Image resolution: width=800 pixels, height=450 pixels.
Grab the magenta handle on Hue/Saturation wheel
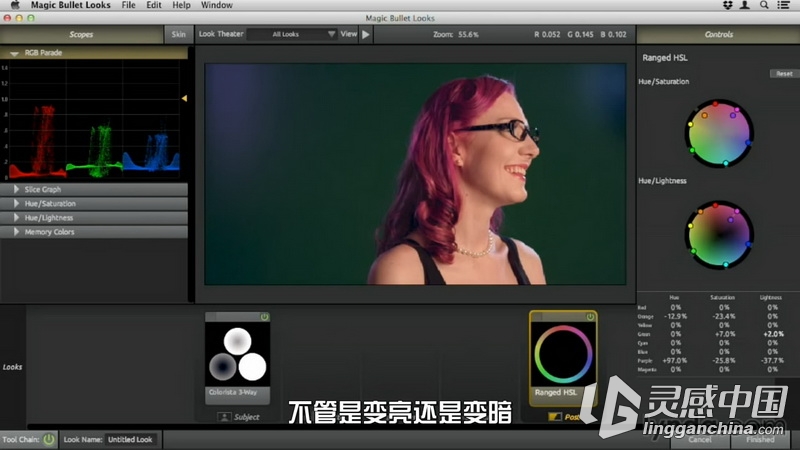tap(737, 110)
